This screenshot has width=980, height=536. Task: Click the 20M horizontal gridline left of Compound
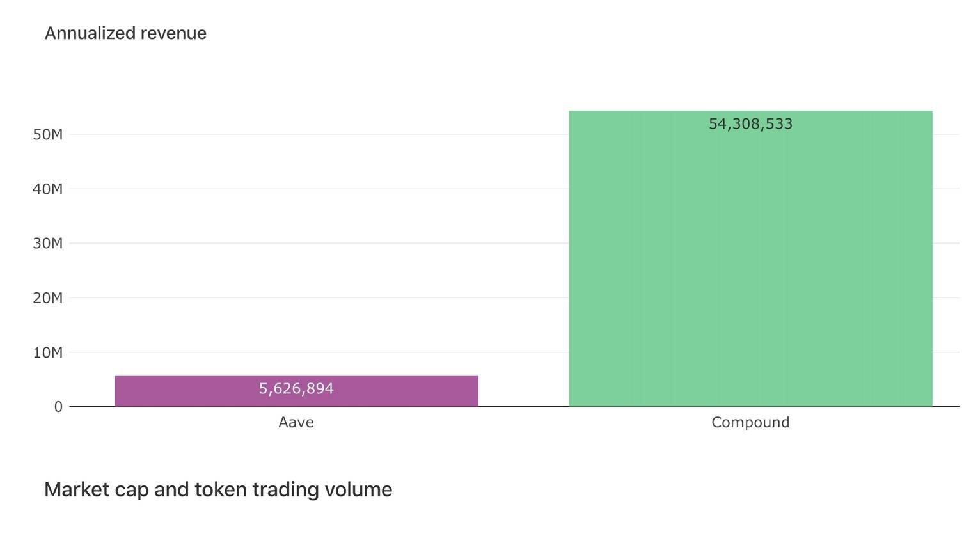(x=320, y=297)
